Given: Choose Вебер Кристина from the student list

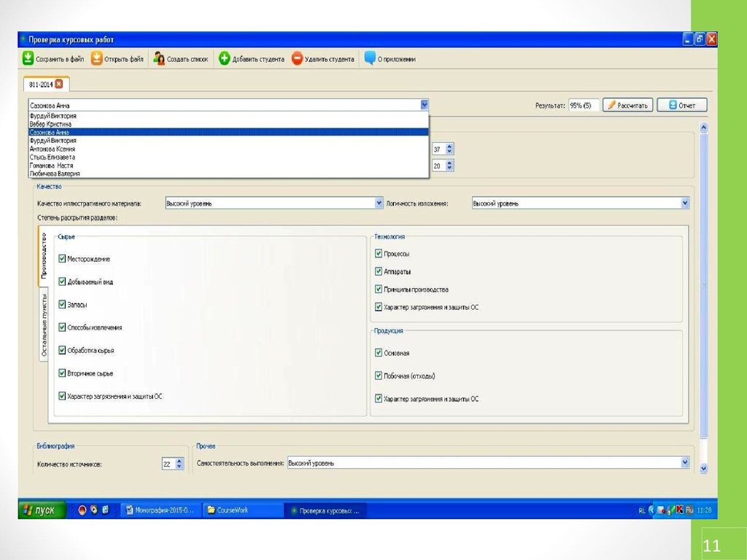Looking at the screenshot, I should tap(228, 124).
